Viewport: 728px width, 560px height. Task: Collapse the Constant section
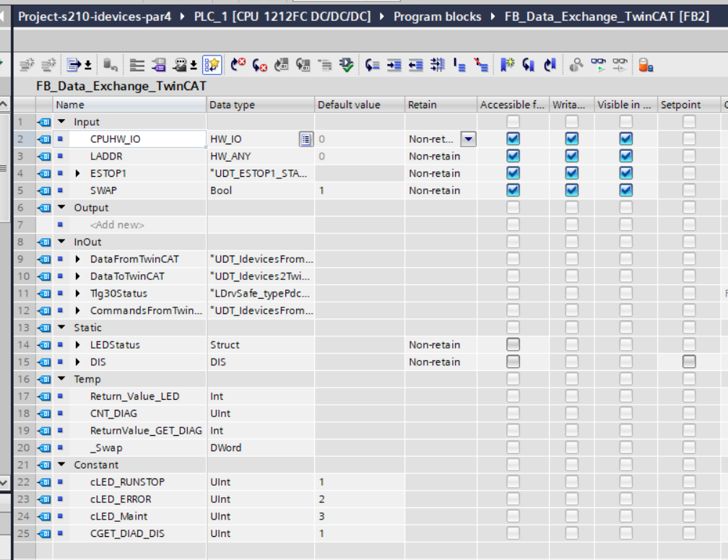(x=61, y=465)
